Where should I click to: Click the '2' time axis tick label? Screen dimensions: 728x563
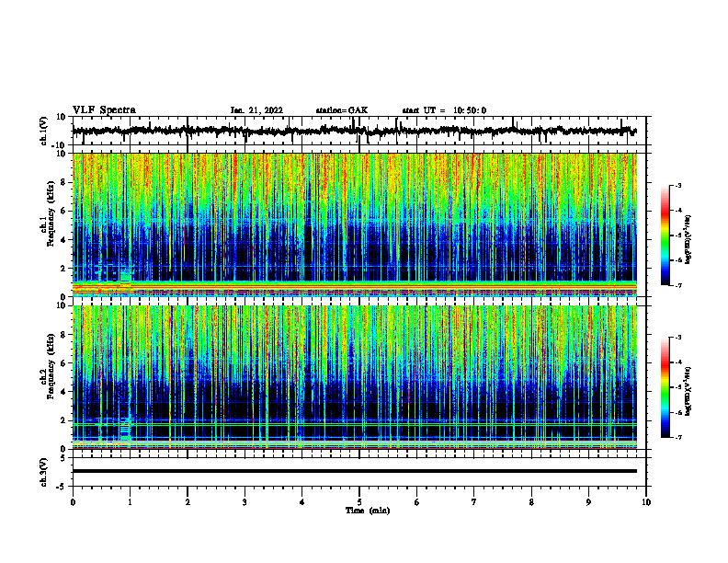(x=188, y=502)
